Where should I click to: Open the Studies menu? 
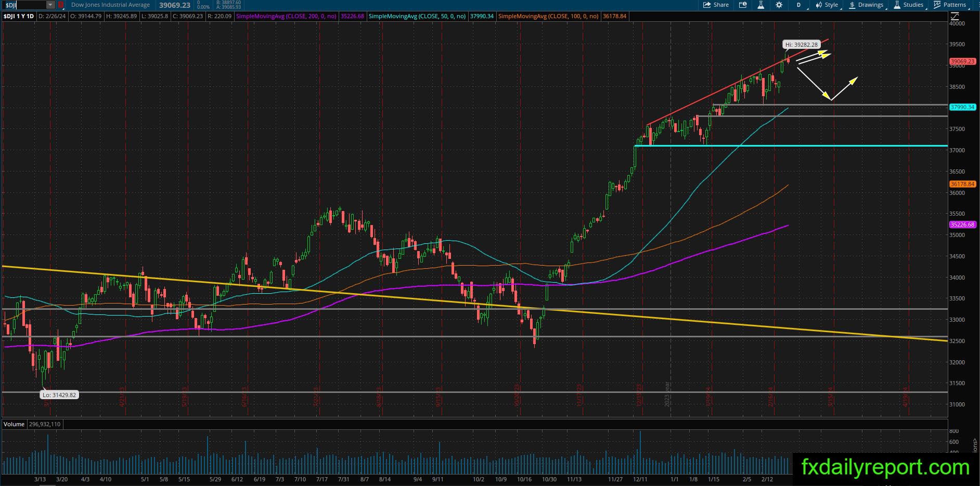(909, 5)
